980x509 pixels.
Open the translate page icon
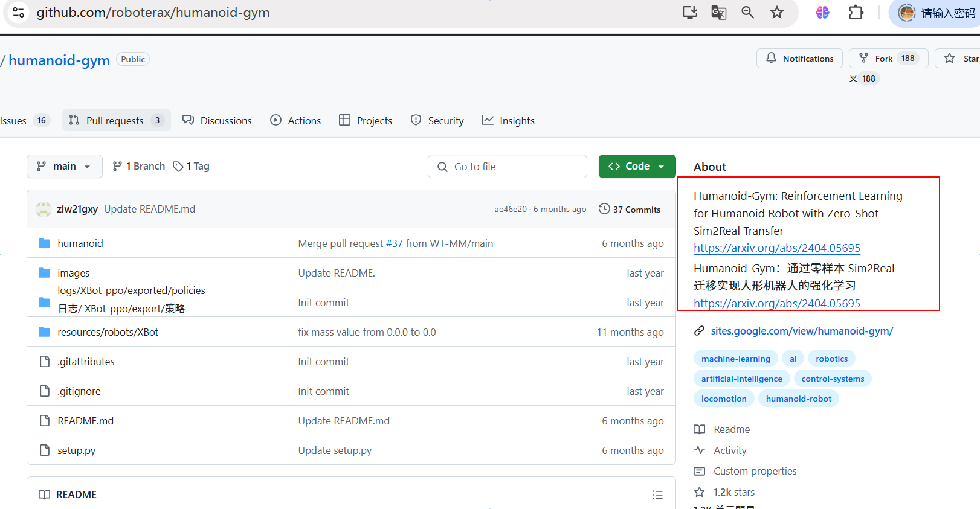click(719, 12)
